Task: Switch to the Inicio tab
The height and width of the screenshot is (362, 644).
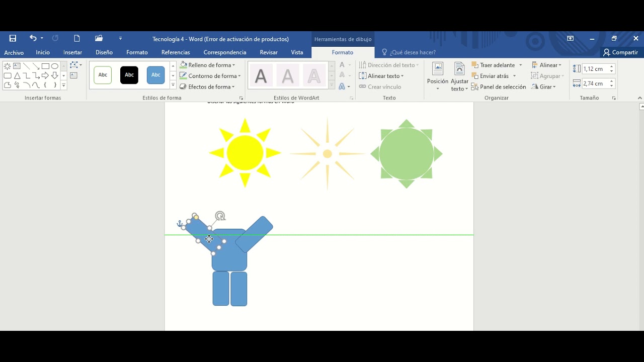Action: 43,52
